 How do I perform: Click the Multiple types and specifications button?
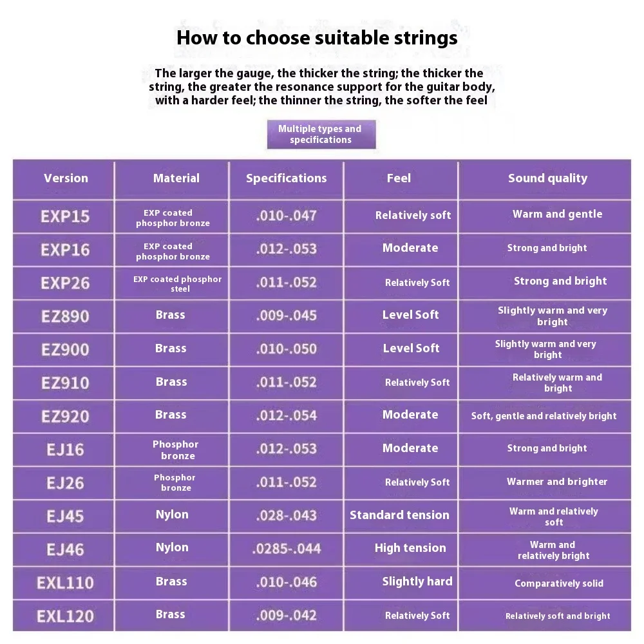pos(320,134)
